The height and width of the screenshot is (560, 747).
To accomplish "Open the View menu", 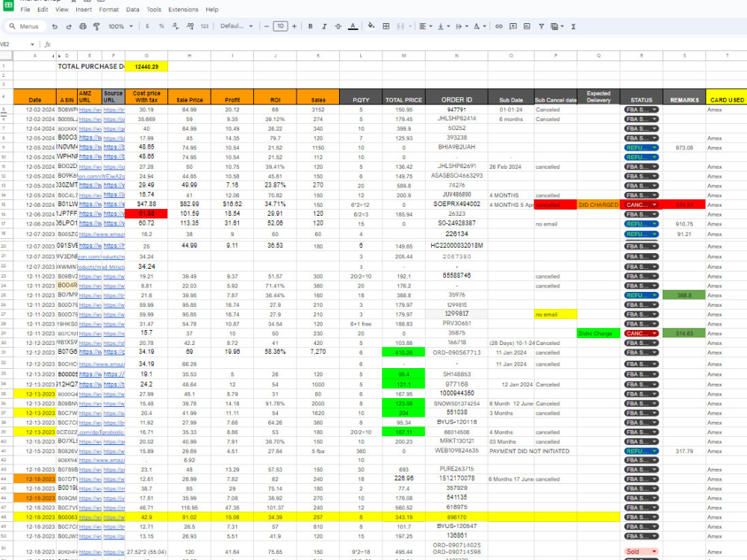I will pyautogui.click(x=62, y=10).
